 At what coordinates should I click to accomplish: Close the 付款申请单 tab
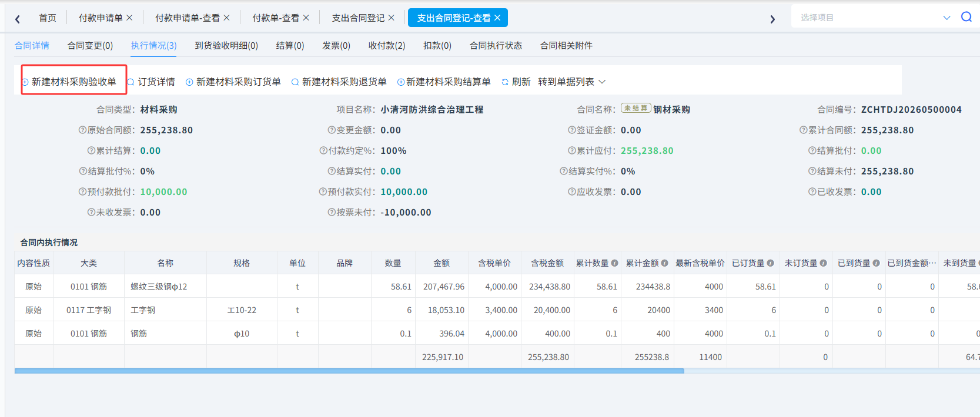[x=129, y=18]
